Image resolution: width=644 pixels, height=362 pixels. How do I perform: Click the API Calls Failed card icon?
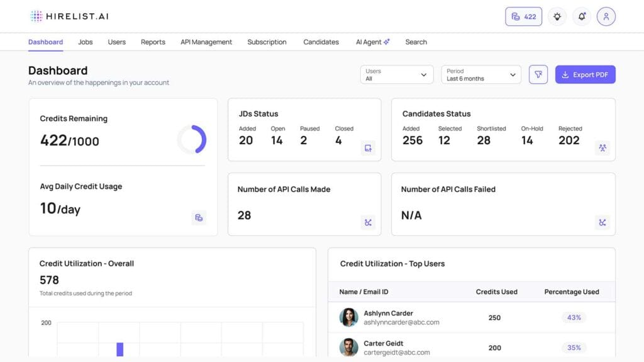[x=602, y=222]
